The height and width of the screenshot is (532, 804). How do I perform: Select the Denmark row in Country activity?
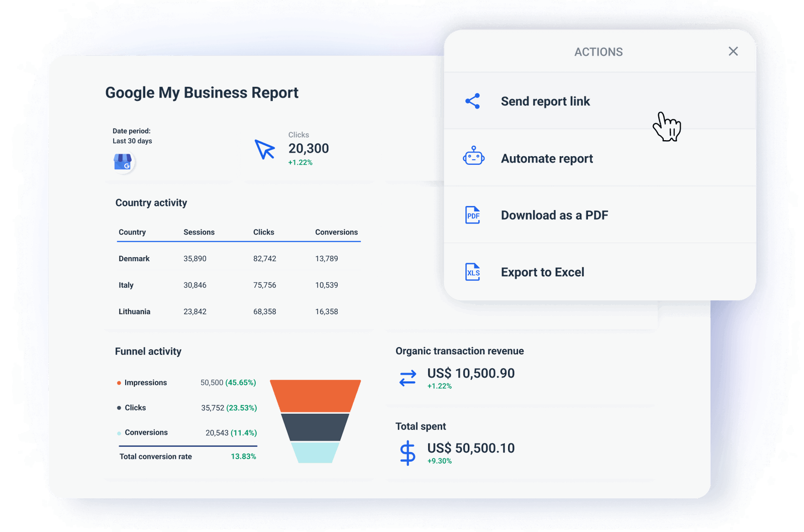[134, 259]
